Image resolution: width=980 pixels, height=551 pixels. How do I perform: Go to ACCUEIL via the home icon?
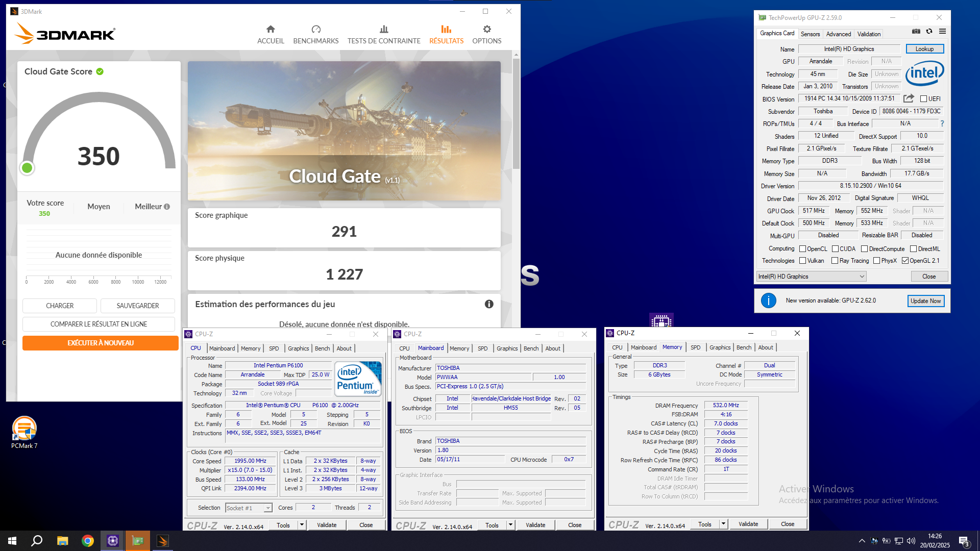(x=271, y=29)
